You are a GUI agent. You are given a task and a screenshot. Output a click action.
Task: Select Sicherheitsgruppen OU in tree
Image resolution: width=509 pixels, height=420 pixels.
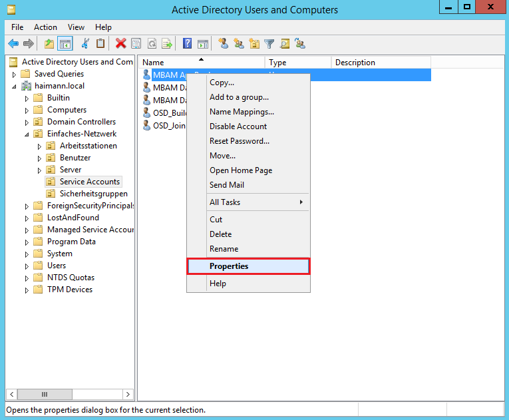pyautogui.click(x=94, y=194)
